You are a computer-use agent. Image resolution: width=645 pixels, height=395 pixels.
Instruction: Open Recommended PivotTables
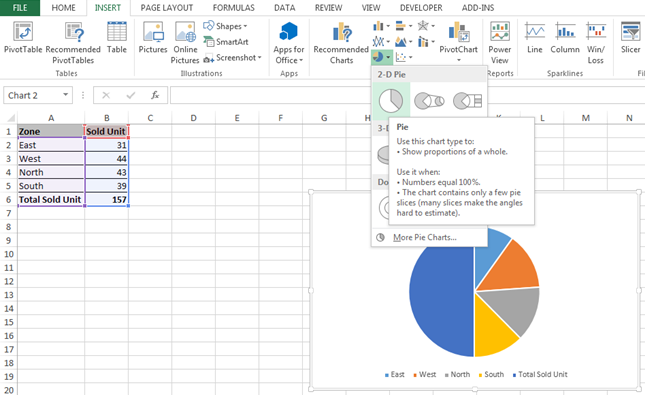pos(73,43)
